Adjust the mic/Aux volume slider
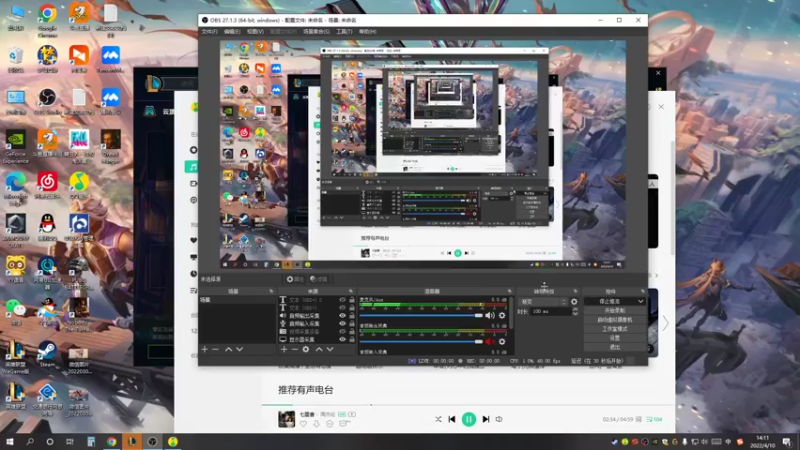The image size is (800, 450). point(421,315)
